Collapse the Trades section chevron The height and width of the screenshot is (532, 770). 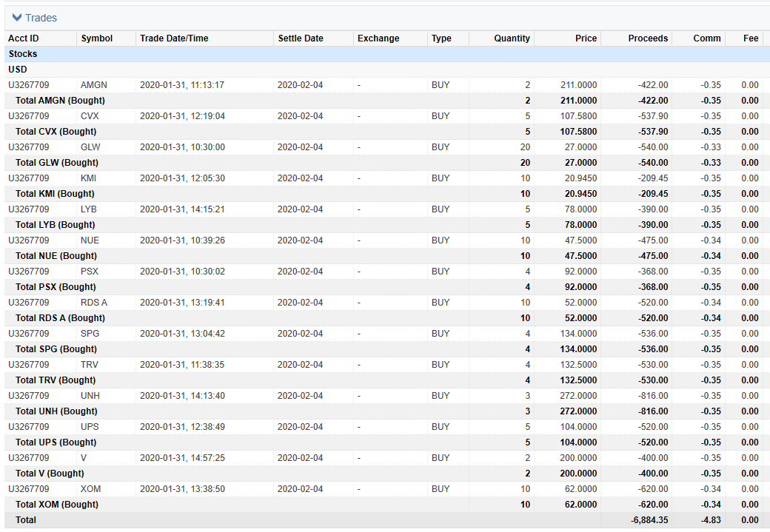pos(17,18)
